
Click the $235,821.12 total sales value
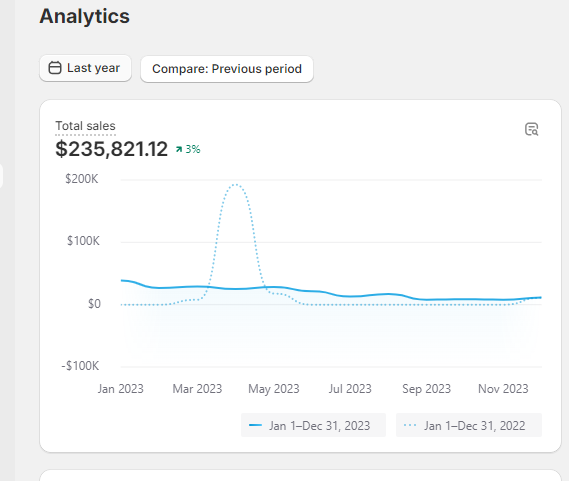coord(111,149)
